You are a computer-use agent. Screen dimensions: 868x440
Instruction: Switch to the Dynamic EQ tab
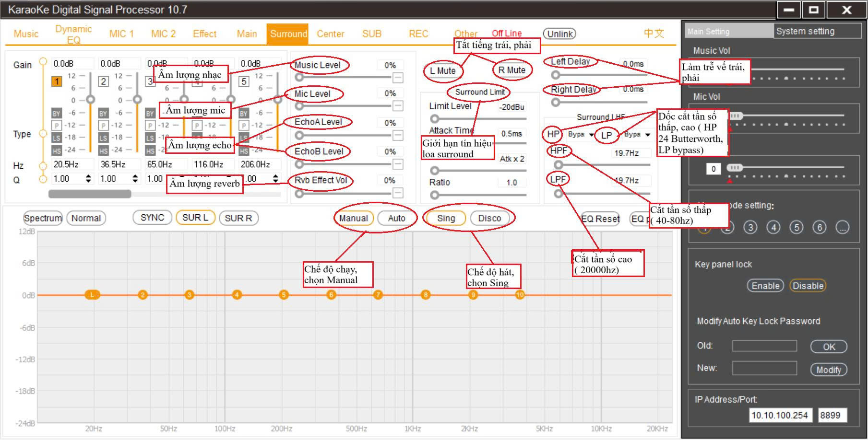click(73, 35)
